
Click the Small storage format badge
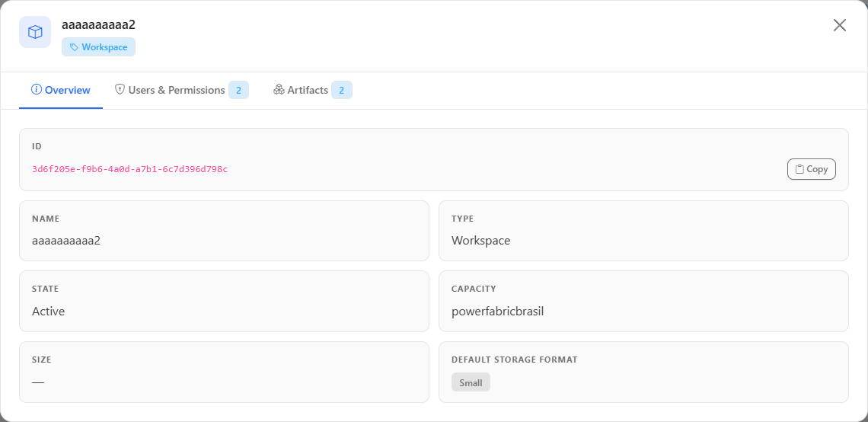[x=471, y=382]
